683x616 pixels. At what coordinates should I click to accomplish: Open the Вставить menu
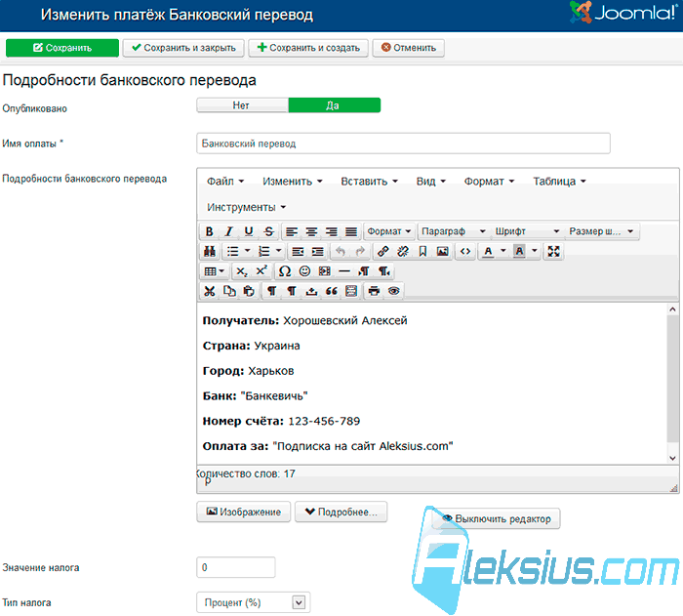click(x=369, y=182)
